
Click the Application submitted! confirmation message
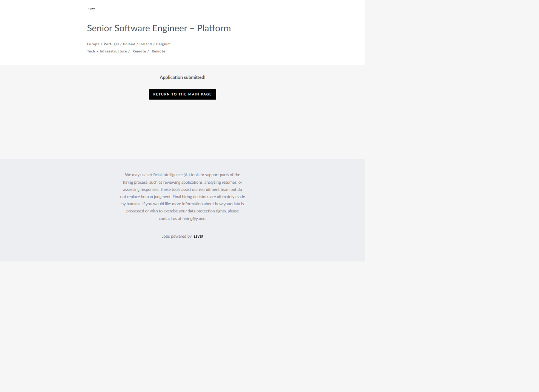click(x=183, y=77)
